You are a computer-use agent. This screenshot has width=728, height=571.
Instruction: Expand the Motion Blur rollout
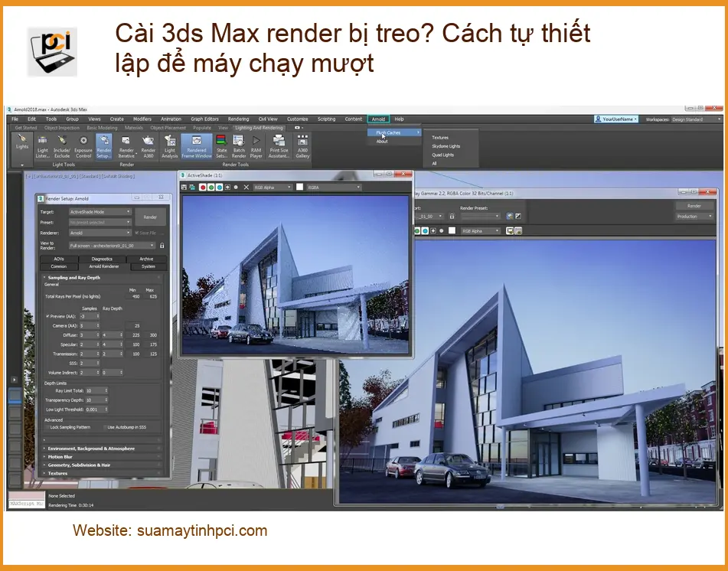pos(102,457)
